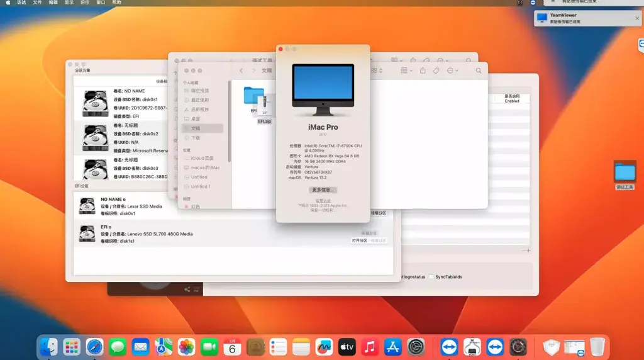Open the 访达 menu

pos(21,3)
